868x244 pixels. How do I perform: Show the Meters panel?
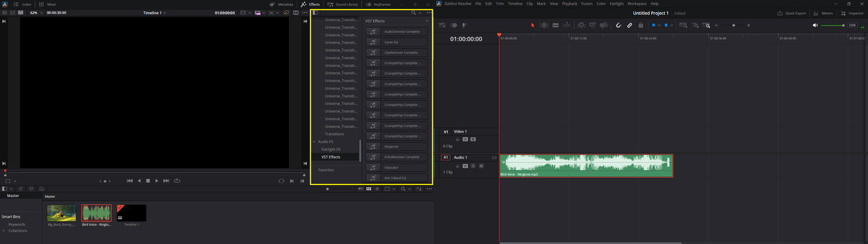(823, 13)
